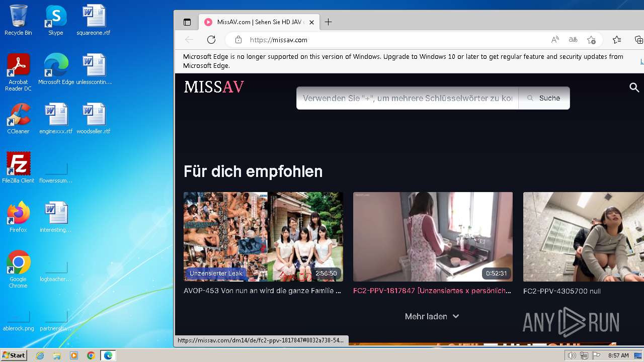Focus the keyword search field
This screenshot has height=362, width=644.
coord(408,98)
